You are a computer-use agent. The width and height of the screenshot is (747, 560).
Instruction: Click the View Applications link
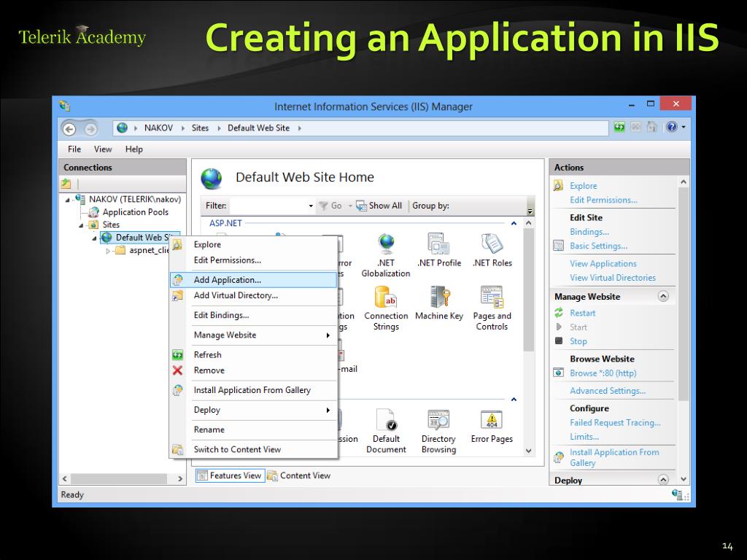(603, 263)
